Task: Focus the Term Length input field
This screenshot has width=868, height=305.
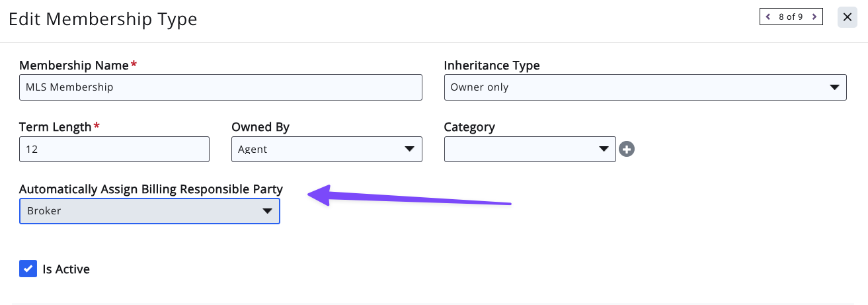Action: pyautogui.click(x=114, y=149)
